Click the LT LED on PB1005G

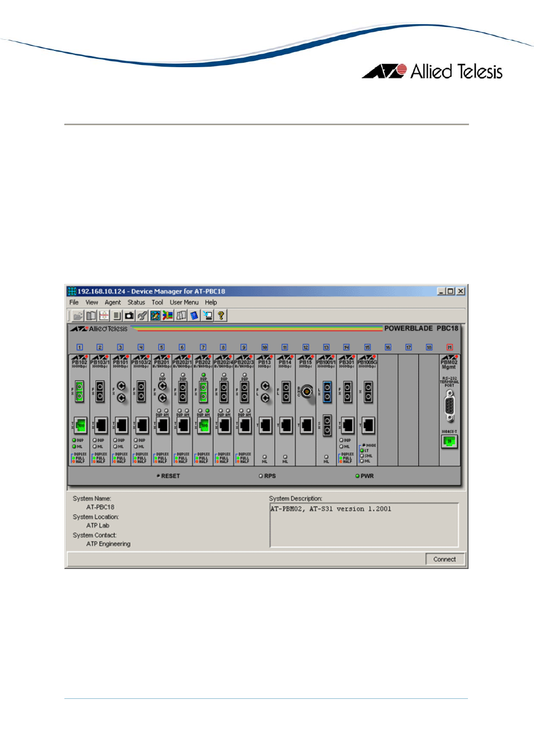coord(362,450)
